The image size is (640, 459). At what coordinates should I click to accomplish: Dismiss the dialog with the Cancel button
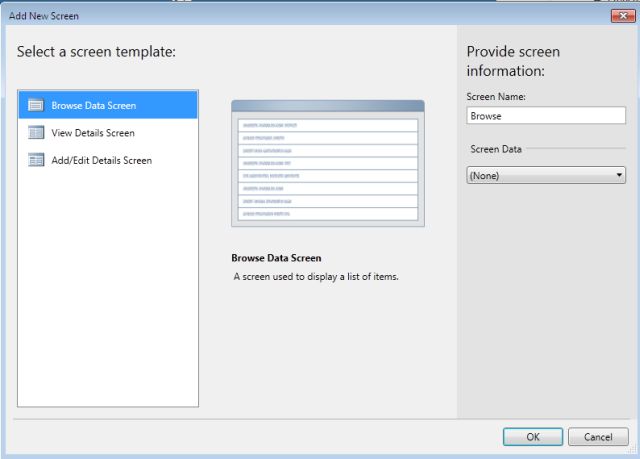(598, 437)
